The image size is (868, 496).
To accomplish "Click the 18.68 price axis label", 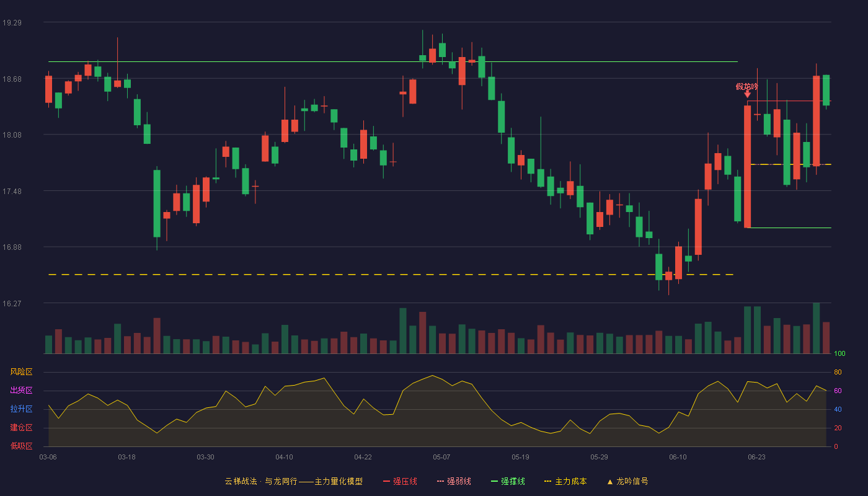I will [x=12, y=79].
